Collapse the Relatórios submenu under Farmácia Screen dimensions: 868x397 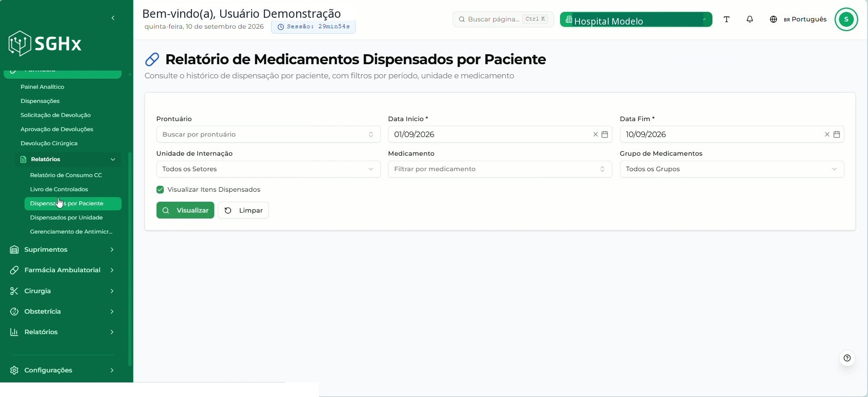(68, 159)
